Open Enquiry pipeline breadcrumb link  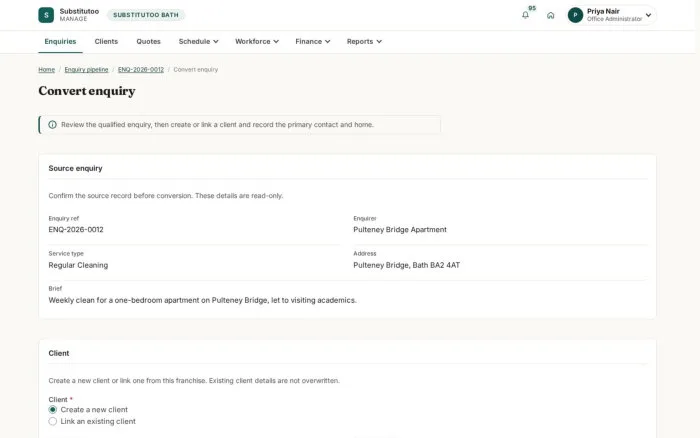click(86, 70)
